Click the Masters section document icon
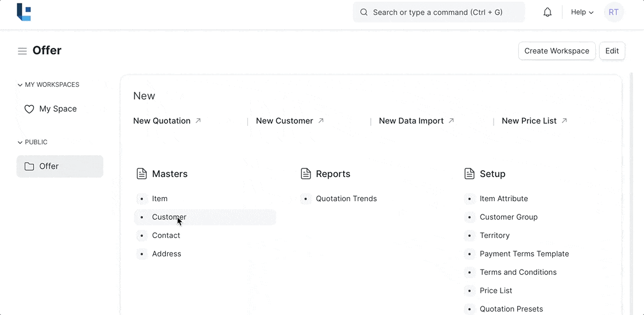 [142, 174]
